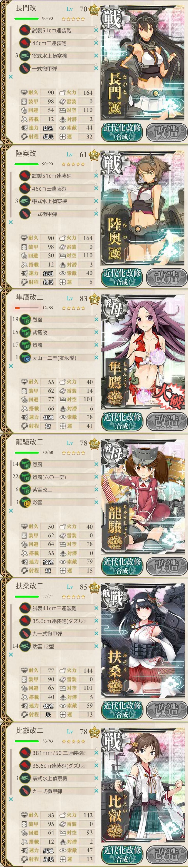Click the 瑞雲12型 seaplane icon on 扶桑改二
The height and width of the screenshot is (868, 188).
[25, 646]
